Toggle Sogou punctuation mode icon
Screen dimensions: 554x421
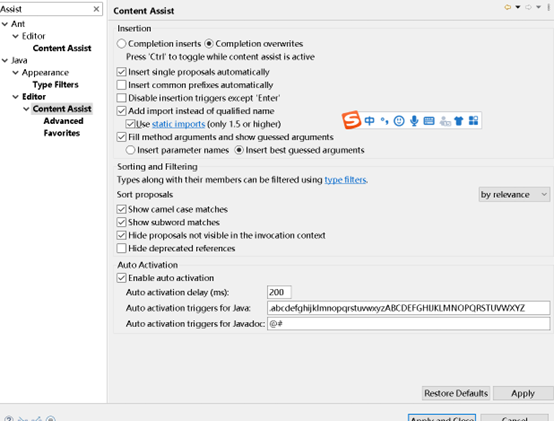(384, 121)
